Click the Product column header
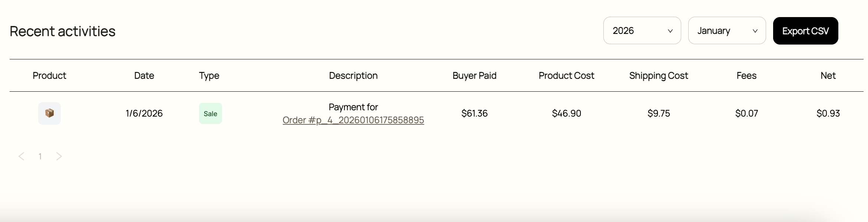 pyautogui.click(x=49, y=76)
